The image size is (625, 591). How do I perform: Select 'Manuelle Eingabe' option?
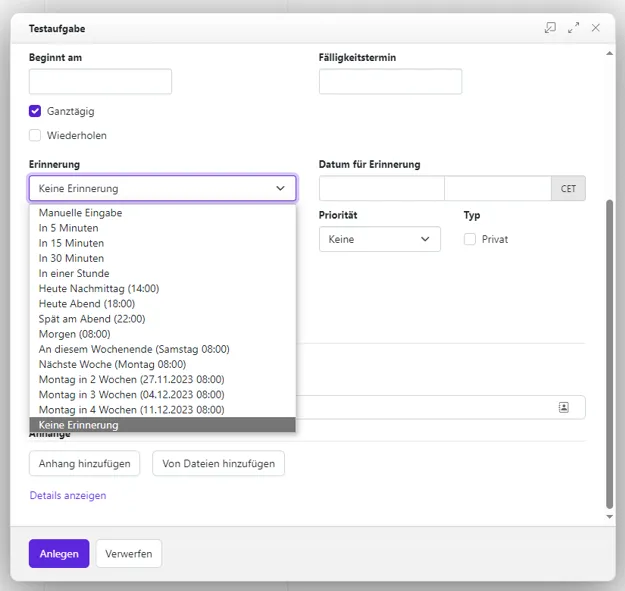click(80, 213)
